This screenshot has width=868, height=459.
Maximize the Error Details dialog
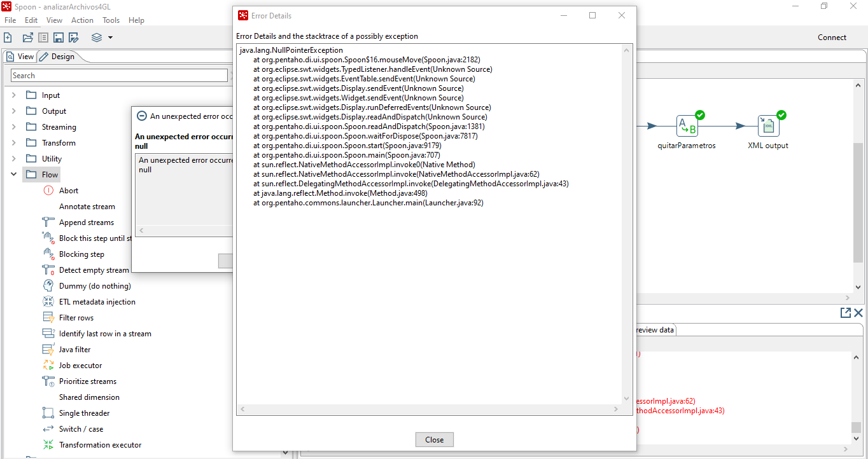[x=592, y=15]
